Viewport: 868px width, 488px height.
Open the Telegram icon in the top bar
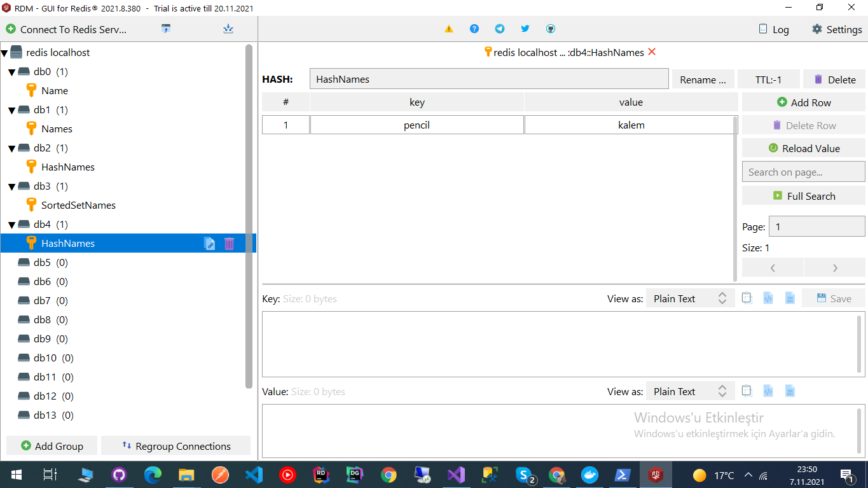point(500,29)
